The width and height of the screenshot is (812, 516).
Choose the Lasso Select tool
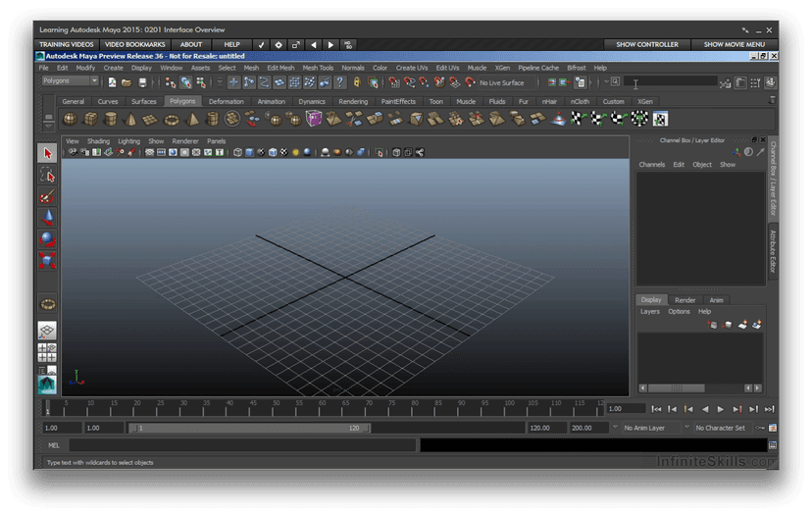pyautogui.click(x=48, y=176)
